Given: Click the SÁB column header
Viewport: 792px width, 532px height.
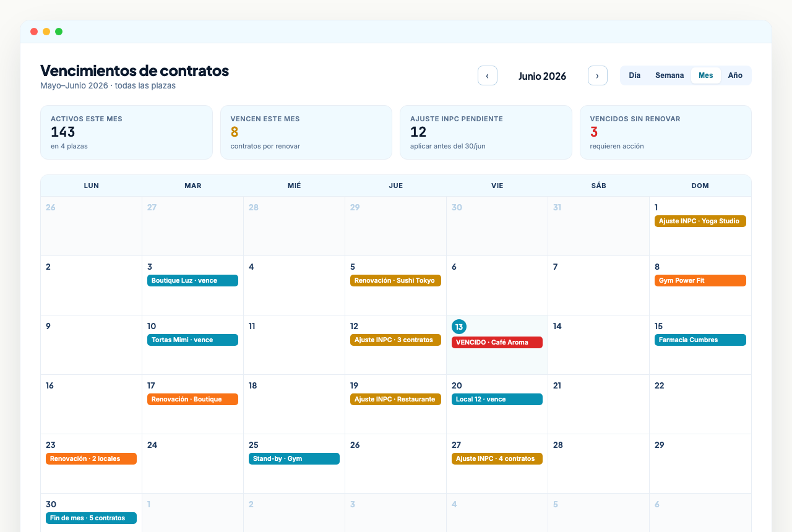Looking at the screenshot, I should tap(599, 186).
